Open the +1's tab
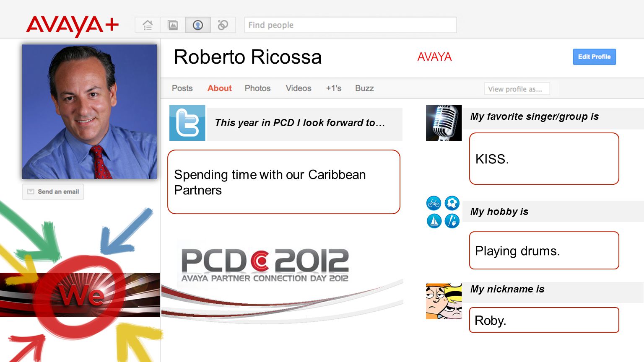Viewport: 644px width, 362px height. point(334,88)
